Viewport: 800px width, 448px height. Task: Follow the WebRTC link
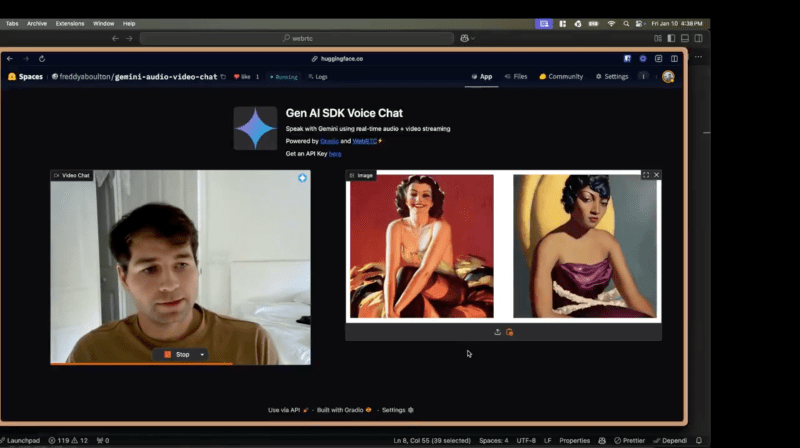364,141
